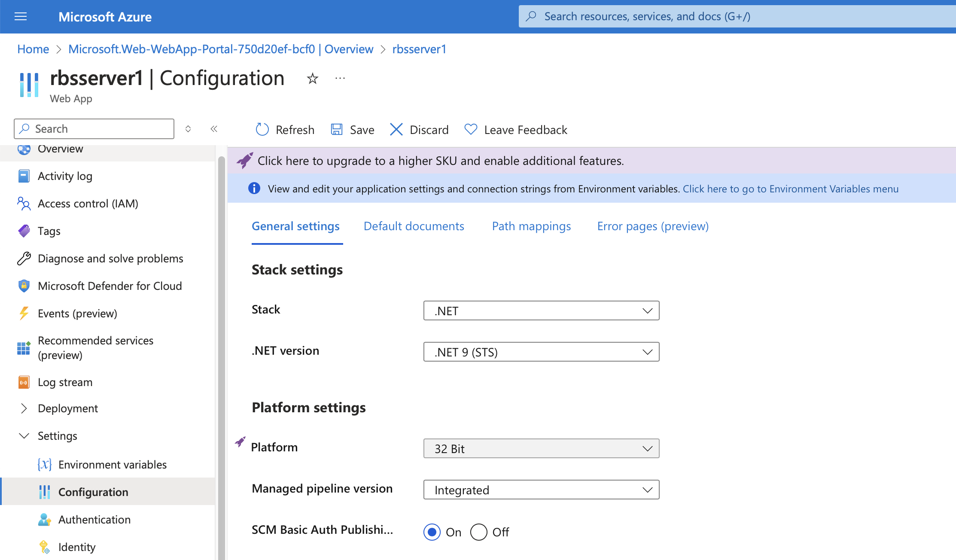956x560 pixels.
Task: Focus the global search resources field
Action: coord(737,16)
